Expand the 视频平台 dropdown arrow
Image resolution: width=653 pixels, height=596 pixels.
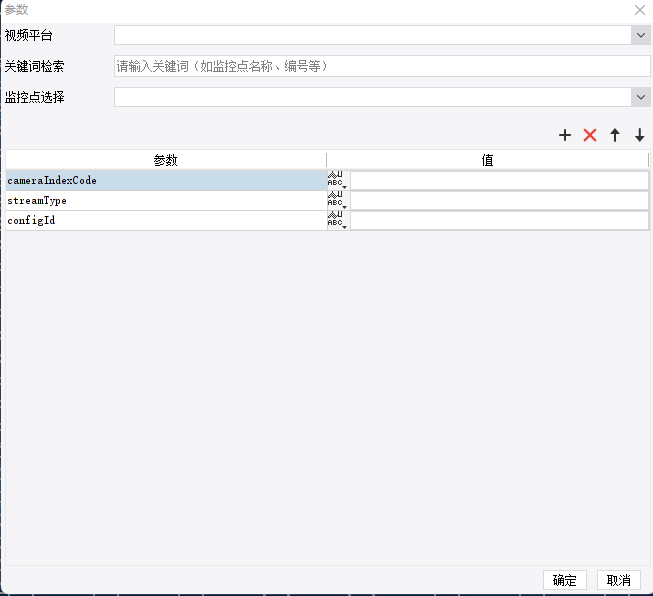pos(641,35)
